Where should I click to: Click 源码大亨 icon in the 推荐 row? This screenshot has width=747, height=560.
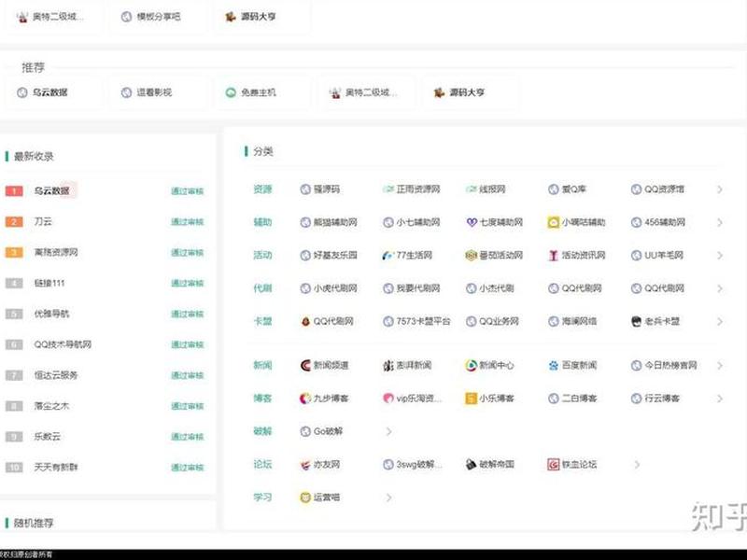click(x=439, y=92)
